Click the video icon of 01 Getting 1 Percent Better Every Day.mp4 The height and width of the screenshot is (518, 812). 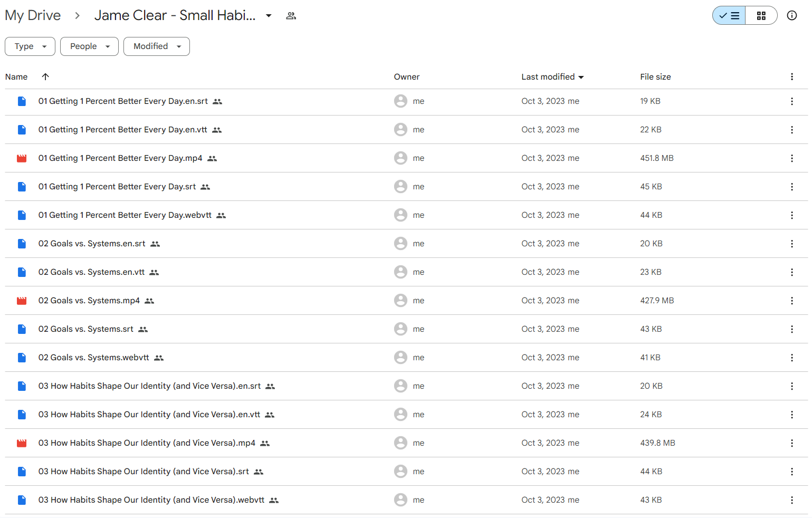coord(22,158)
